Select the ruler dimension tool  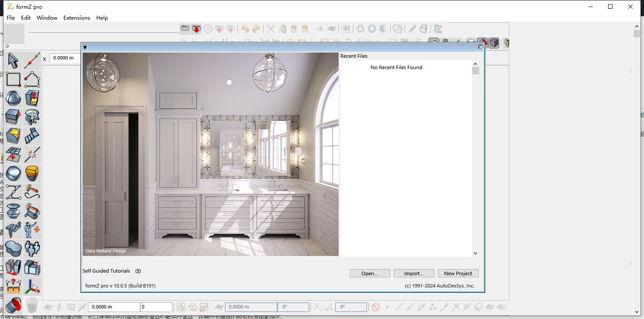pos(13,286)
